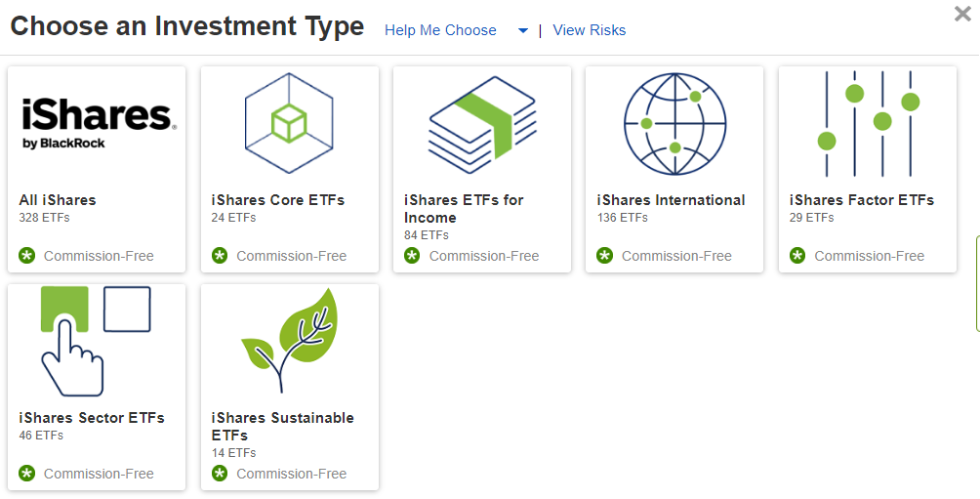Click commission-free star icon under All iShares
Screen dimensions: 980x499
tap(27, 256)
